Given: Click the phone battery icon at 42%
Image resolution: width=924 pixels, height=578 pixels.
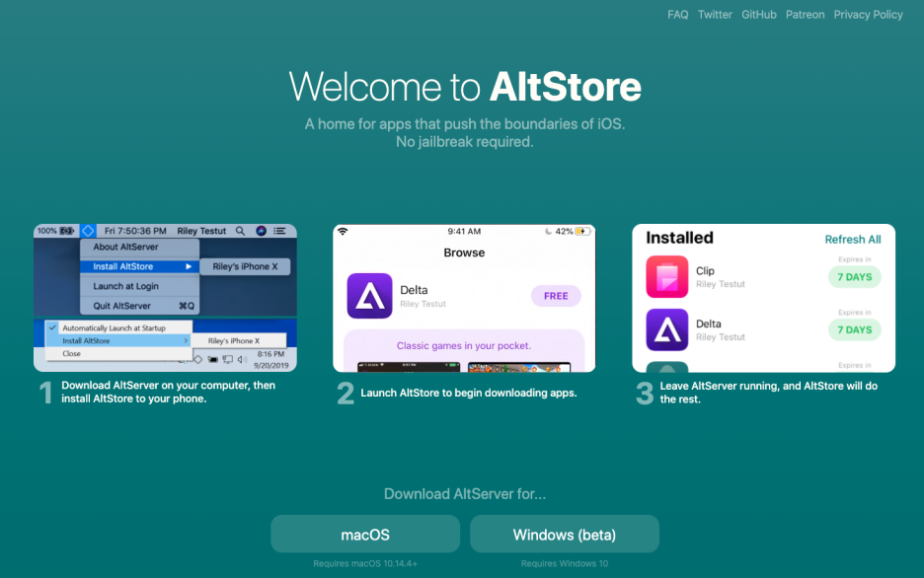Looking at the screenshot, I should [582, 232].
